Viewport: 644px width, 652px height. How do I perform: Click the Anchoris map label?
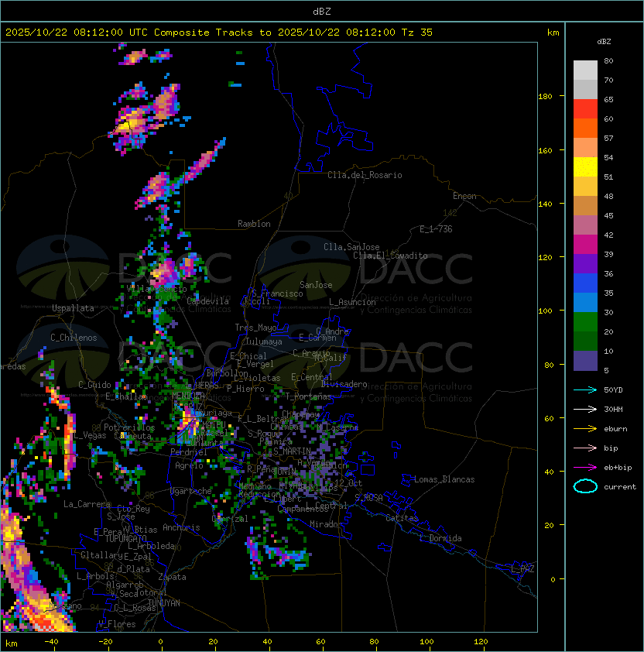point(181,527)
